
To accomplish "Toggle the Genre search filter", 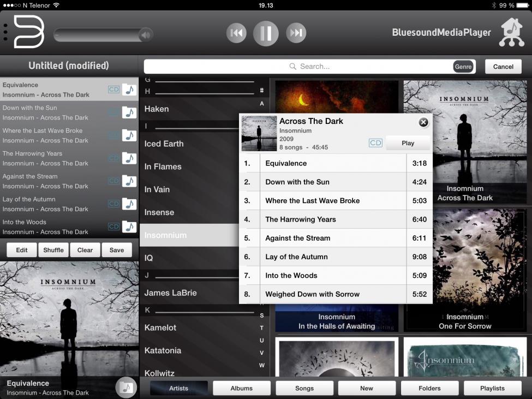I will click(x=463, y=67).
